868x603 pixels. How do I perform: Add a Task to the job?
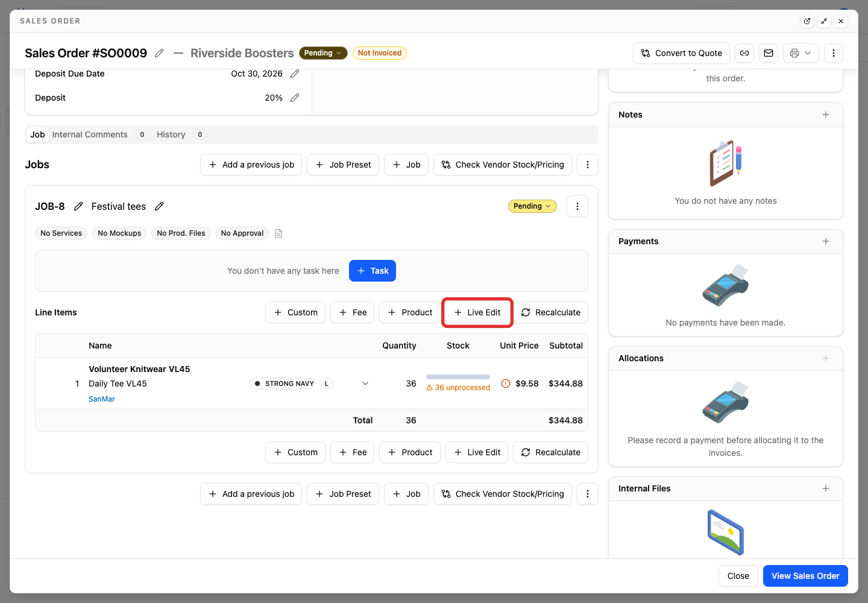[x=373, y=271]
